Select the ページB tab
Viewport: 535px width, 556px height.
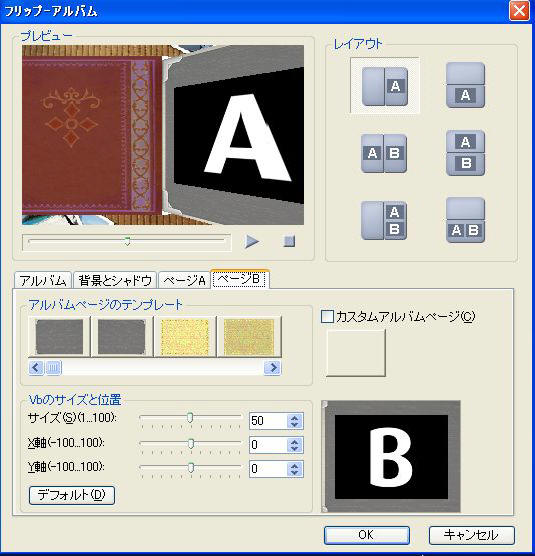240,279
